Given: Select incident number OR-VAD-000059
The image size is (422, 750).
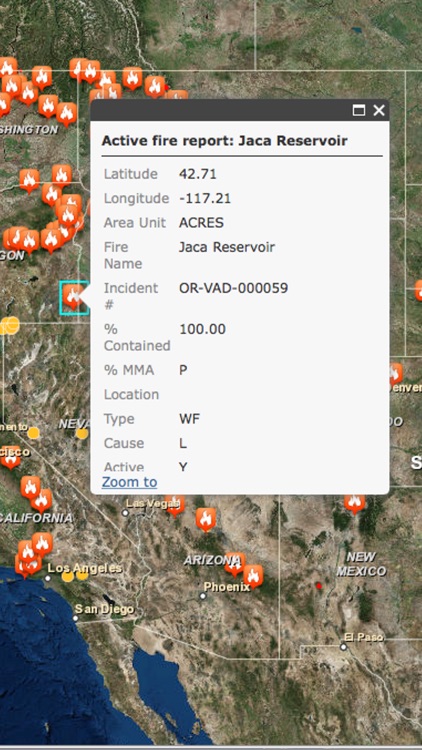Looking at the screenshot, I should pos(233,288).
